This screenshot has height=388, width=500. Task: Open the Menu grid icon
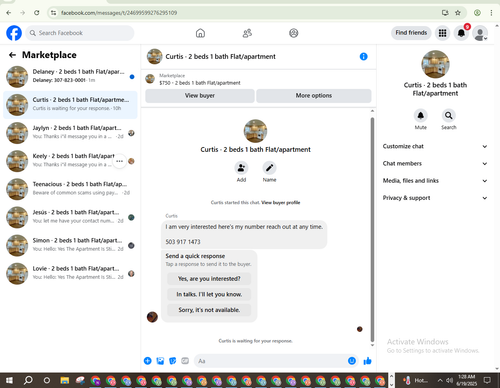pos(442,33)
